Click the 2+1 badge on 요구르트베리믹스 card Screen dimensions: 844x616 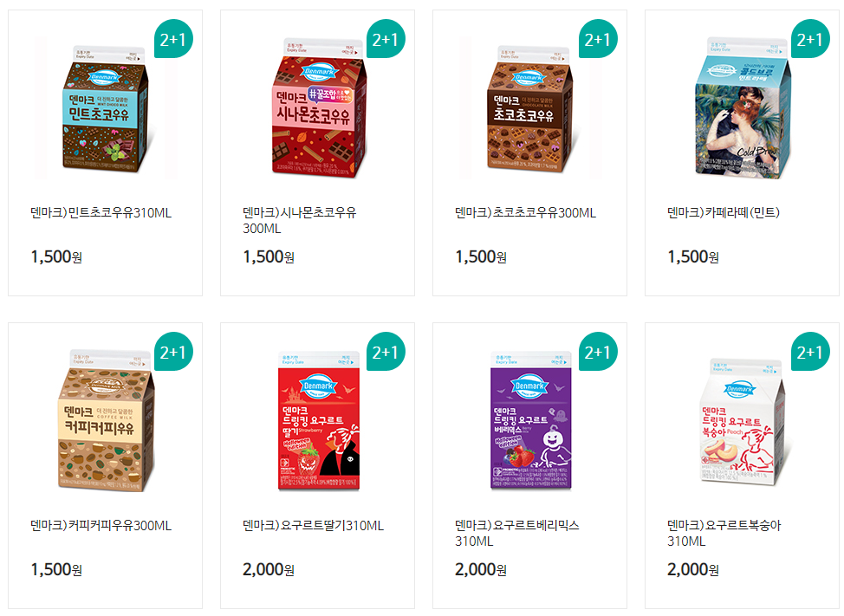click(598, 352)
